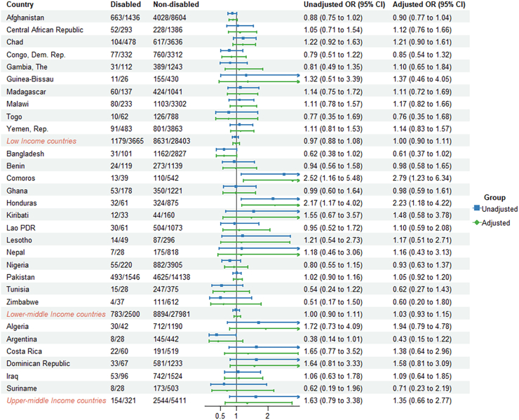Viewport: 519px width, 420px height.
Task: Click the blue arrow tip in Guinea-Bissau row
Action: click(x=299, y=76)
